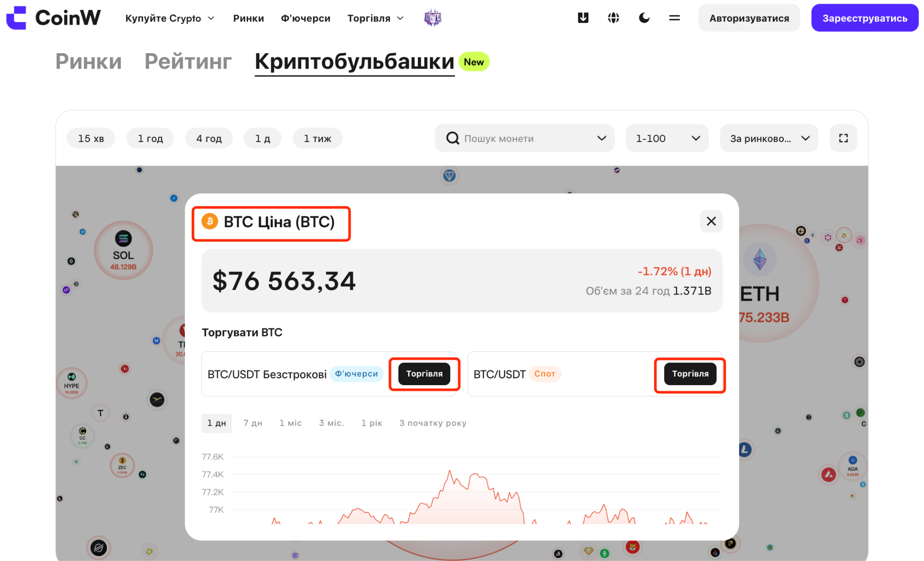Click the search magnifier icon
This screenshot has width=924, height=561.
(x=453, y=138)
